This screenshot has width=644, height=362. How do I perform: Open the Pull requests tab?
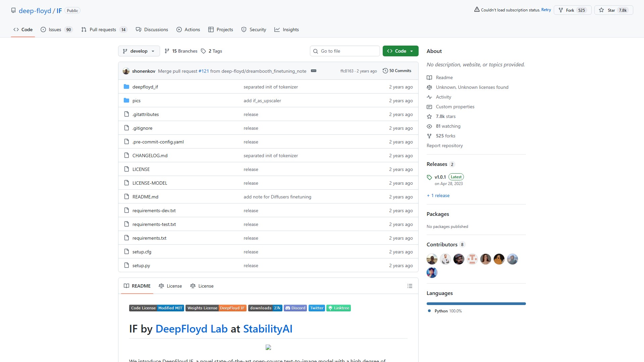104,29
